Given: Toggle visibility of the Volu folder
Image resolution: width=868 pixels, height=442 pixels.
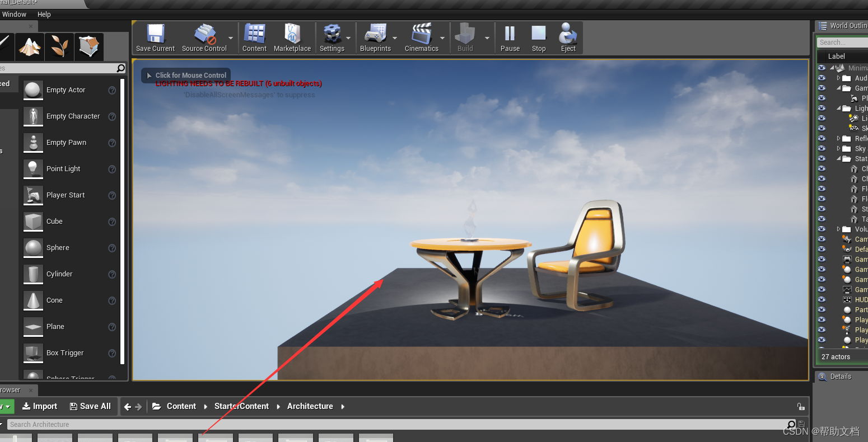Looking at the screenshot, I should 822,229.
